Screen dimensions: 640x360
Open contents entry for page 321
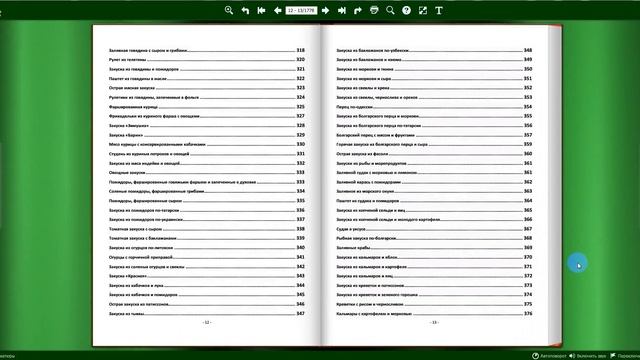click(207, 69)
